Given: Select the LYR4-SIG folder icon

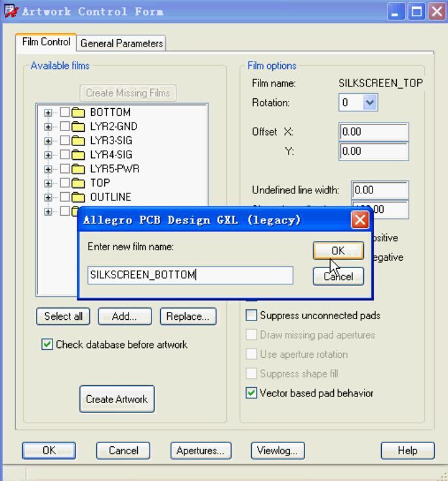Looking at the screenshot, I should (x=78, y=155).
